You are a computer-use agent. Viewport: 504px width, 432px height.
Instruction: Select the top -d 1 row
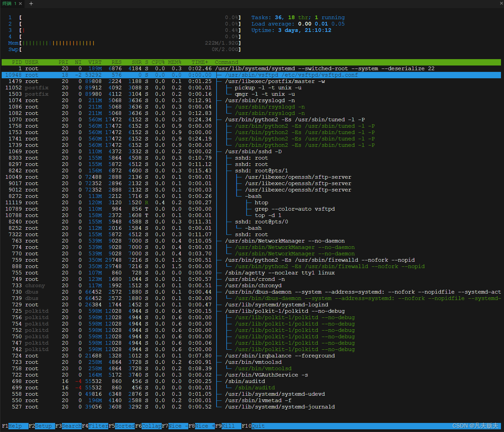(251, 215)
